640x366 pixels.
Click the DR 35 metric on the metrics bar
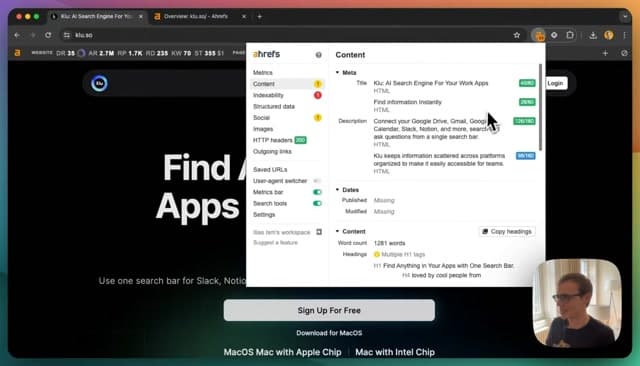[x=65, y=53]
